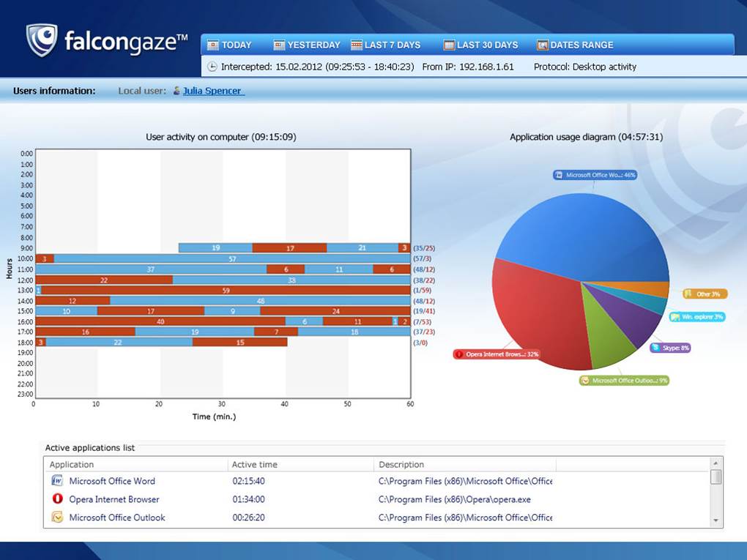Click the calendar icon beside TODAY
Viewport: 747px width, 560px height.
click(x=213, y=45)
